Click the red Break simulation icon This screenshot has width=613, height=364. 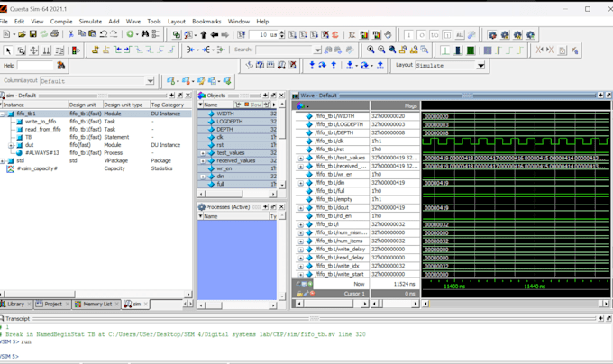[335, 35]
